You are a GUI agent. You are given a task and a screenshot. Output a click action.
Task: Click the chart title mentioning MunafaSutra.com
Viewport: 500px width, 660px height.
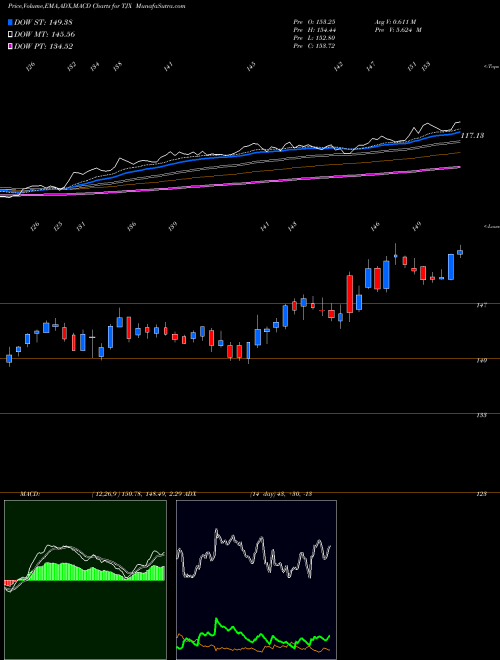coord(97,7)
